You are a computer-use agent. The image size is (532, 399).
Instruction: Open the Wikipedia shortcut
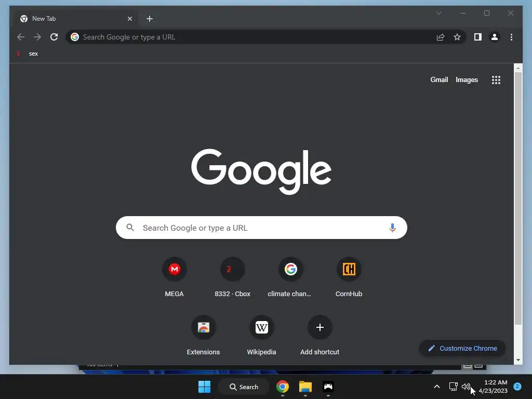click(x=262, y=336)
